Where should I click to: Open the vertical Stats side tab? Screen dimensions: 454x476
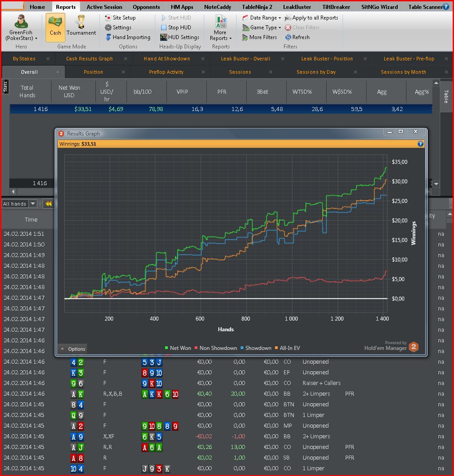[x=5, y=87]
